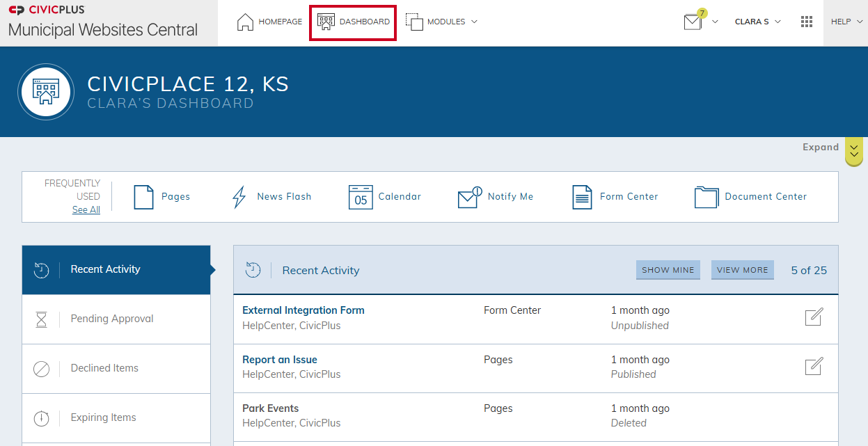Open the mail notifications dropdown arrow

pos(715,22)
